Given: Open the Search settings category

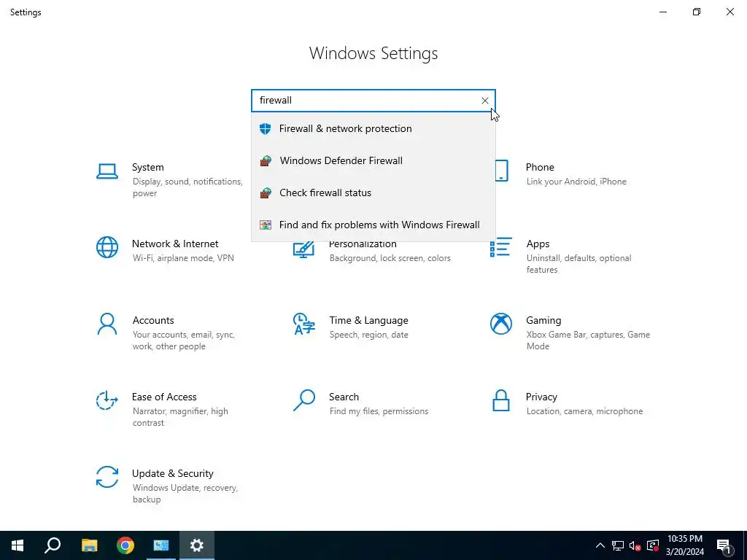Looking at the screenshot, I should click(368, 403).
